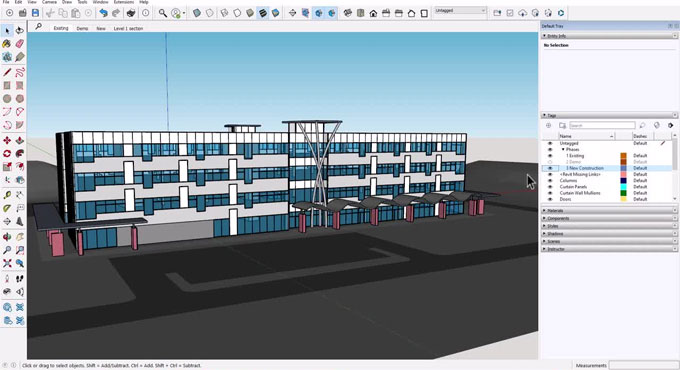Open the Camera menu
Screen dimensions: 680x370
[x=49, y=2]
